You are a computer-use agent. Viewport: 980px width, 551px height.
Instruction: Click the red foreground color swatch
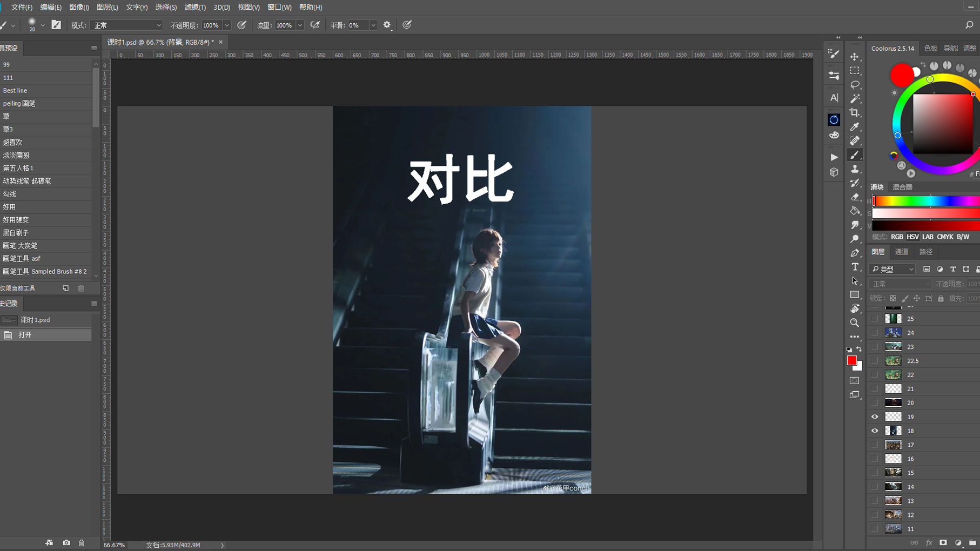[852, 360]
